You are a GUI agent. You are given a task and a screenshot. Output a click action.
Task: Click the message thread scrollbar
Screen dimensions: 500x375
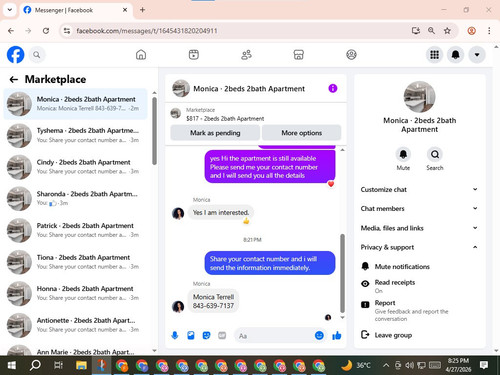(x=342, y=273)
